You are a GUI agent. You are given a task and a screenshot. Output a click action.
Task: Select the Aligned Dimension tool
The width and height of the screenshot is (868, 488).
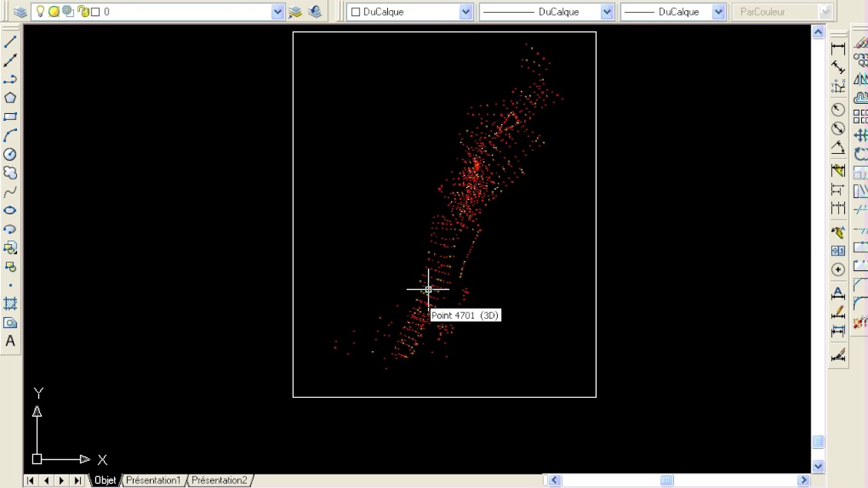pos(838,67)
